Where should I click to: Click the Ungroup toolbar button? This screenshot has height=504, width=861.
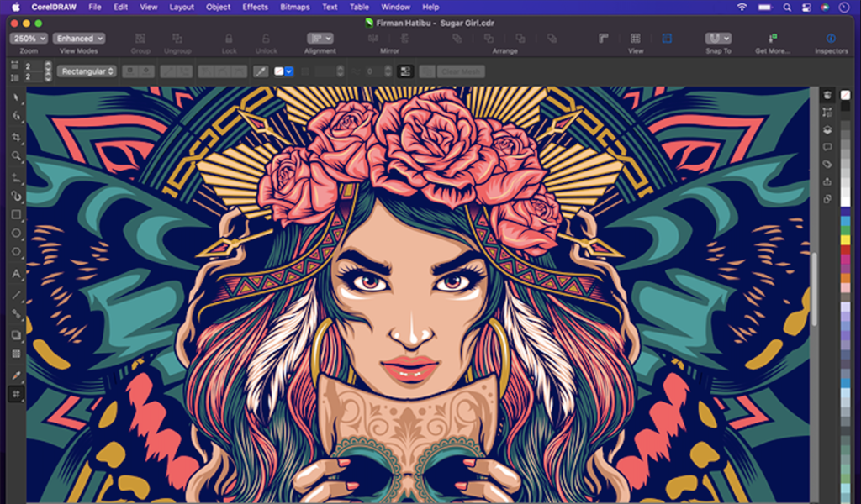click(x=177, y=43)
